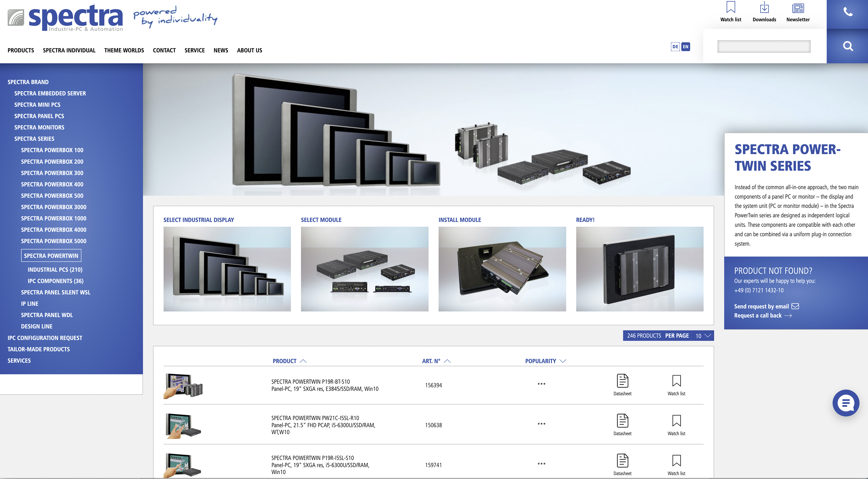This screenshot has height=479, width=868.
Task: Open the per page 10 dropdown
Action: click(703, 336)
